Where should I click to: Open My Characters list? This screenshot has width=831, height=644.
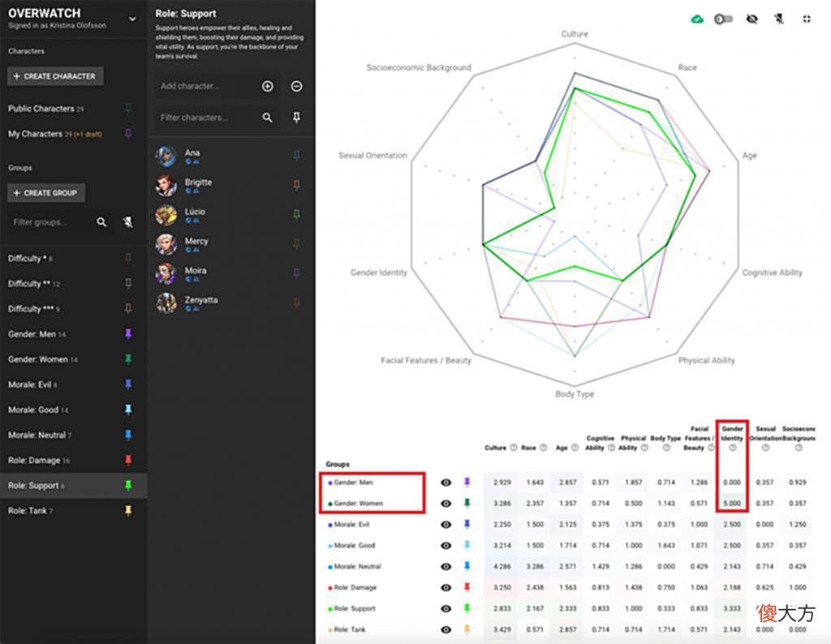pos(54,134)
